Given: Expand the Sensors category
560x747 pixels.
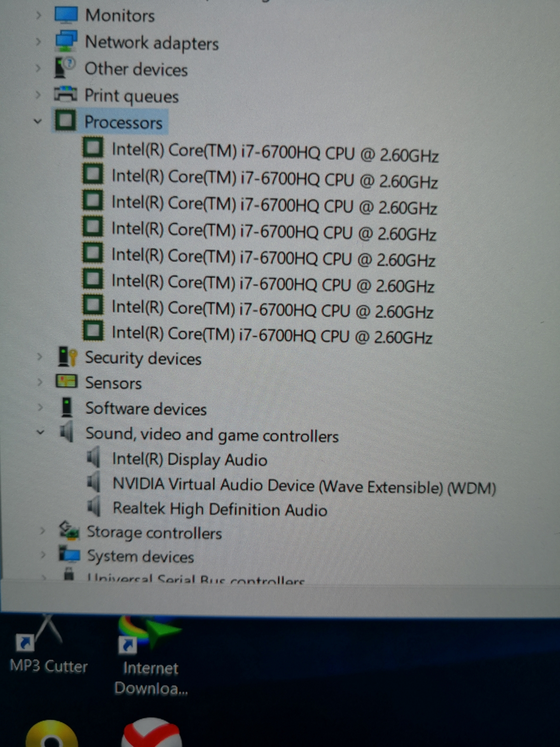Looking at the screenshot, I should pyautogui.click(x=40, y=382).
